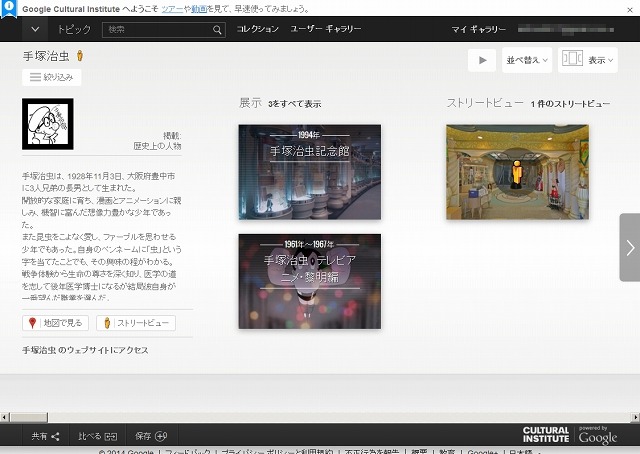Open プライバシー ポリシーと利用規約 footer link
The image size is (640, 454).
coord(277,452)
